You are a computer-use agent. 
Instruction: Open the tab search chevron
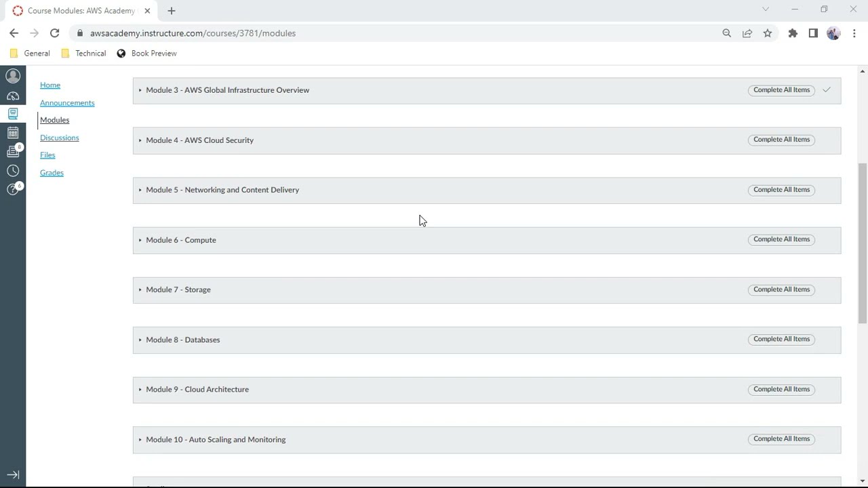pyautogui.click(x=766, y=9)
